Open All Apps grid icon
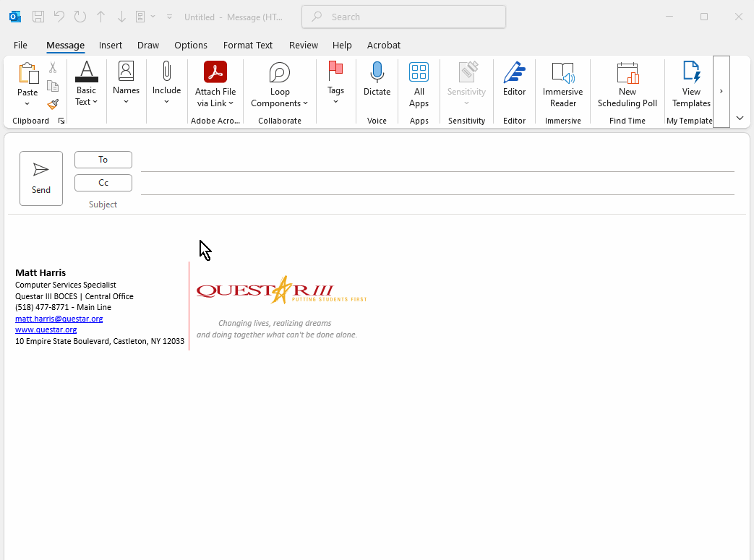The width and height of the screenshot is (754, 560). (x=419, y=72)
